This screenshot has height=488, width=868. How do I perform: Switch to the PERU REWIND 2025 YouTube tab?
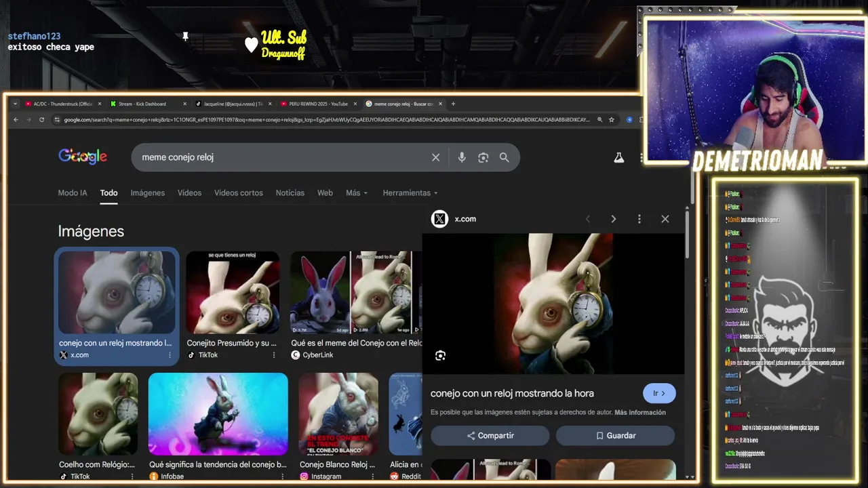(x=318, y=104)
